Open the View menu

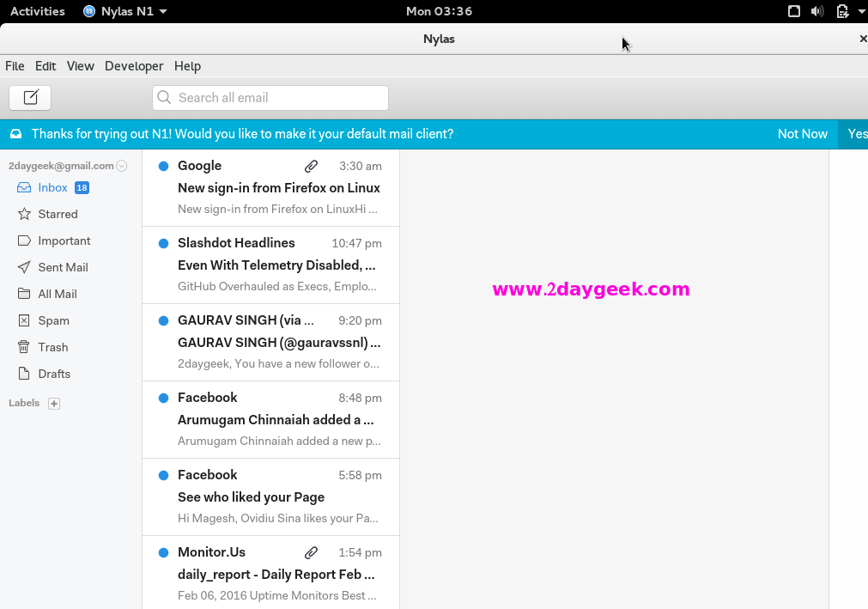coord(80,66)
